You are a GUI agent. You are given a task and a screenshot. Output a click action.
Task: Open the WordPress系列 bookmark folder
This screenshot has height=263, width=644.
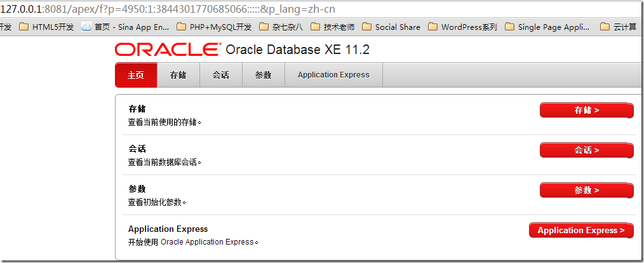tap(462, 27)
